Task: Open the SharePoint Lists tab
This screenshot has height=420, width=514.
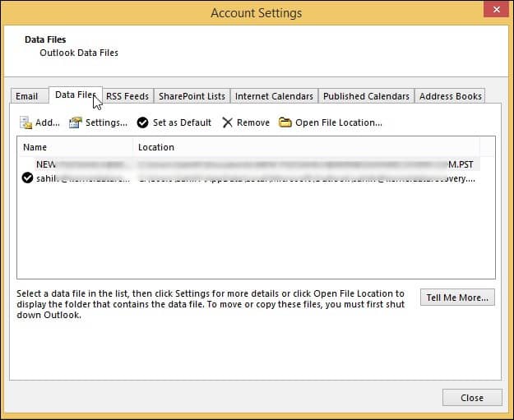Action: coord(192,96)
